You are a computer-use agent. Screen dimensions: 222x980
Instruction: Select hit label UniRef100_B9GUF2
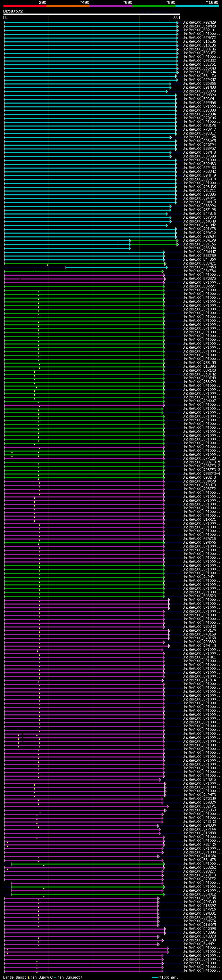(x=199, y=53)
